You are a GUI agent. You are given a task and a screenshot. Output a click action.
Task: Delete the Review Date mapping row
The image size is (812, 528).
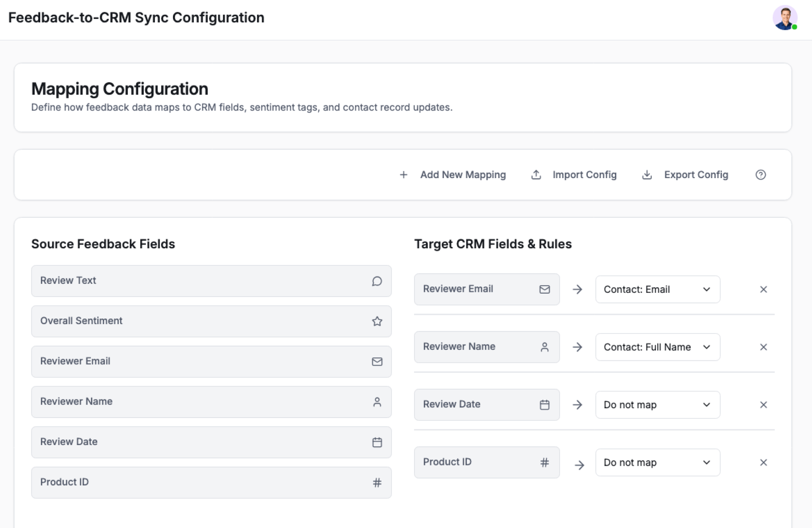(x=763, y=405)
